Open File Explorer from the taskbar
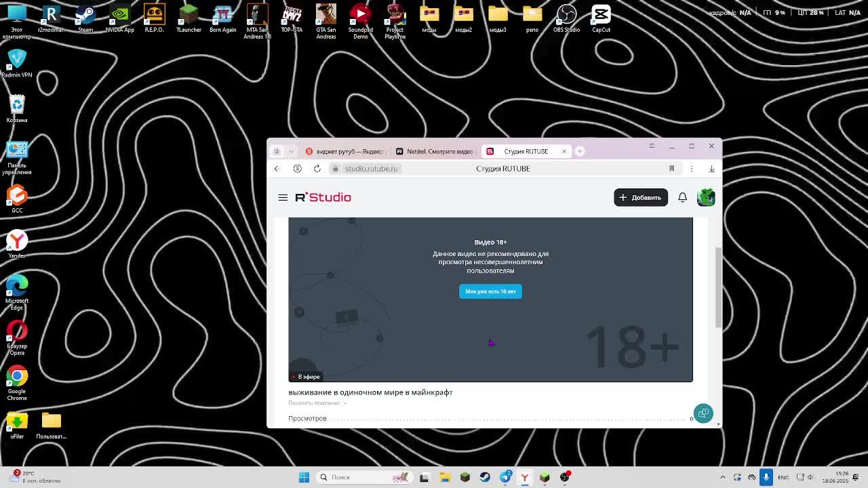Viewport: 868px width, 488px height. coord(445,477)
